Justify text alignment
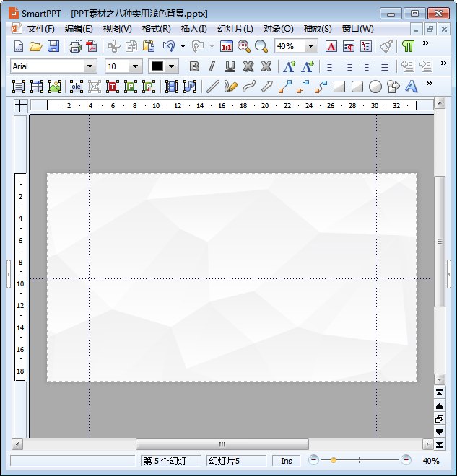Viewport: 457px width, 476px height. [x=385, y=66]
